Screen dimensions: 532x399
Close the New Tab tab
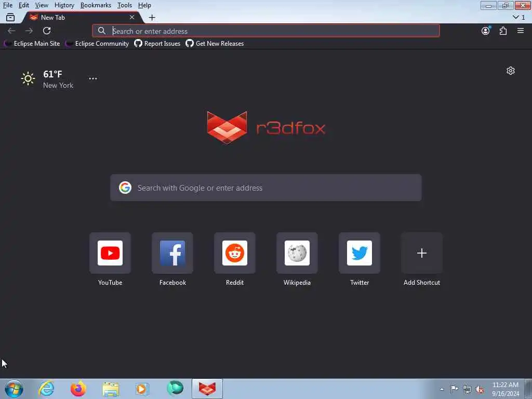tap(132, 17)
